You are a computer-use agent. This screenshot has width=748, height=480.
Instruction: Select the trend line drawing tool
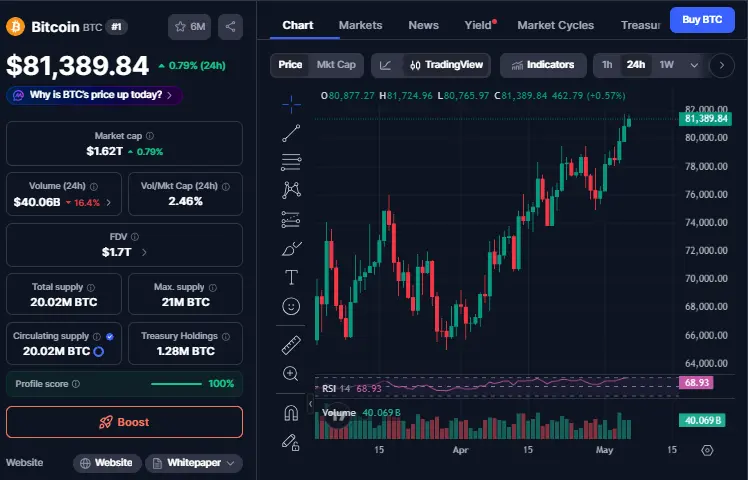tap(291, 133)
